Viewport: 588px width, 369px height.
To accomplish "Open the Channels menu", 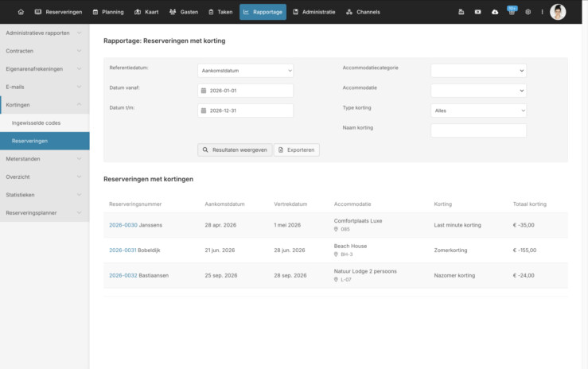I will pos(363,12).
